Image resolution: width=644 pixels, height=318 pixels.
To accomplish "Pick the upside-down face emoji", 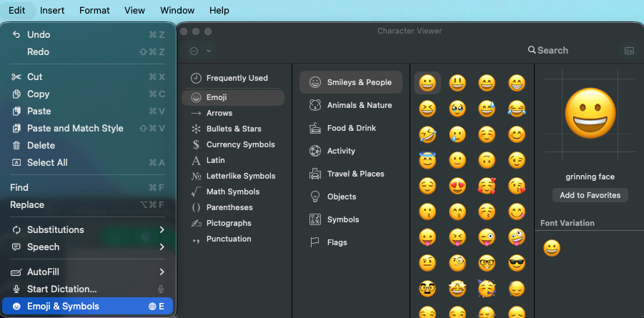I will pyautogui.click(x=487, y=160).
